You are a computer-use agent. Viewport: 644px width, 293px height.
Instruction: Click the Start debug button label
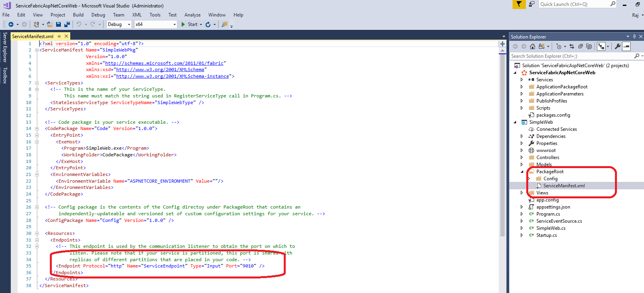[193, 24]
